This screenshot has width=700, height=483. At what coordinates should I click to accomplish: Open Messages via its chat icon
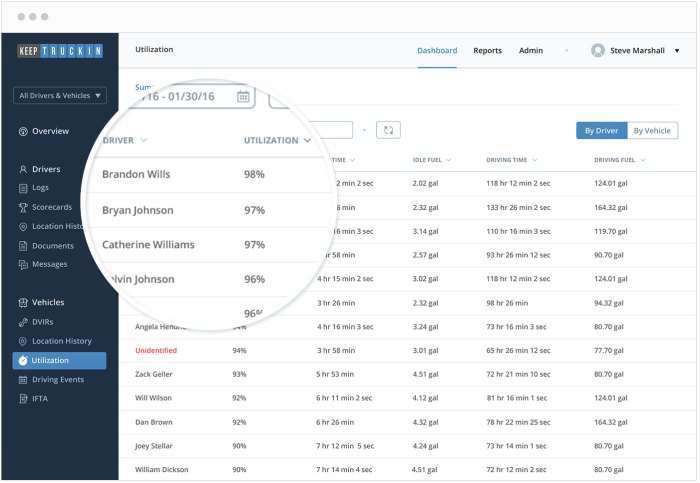point(23,265)
